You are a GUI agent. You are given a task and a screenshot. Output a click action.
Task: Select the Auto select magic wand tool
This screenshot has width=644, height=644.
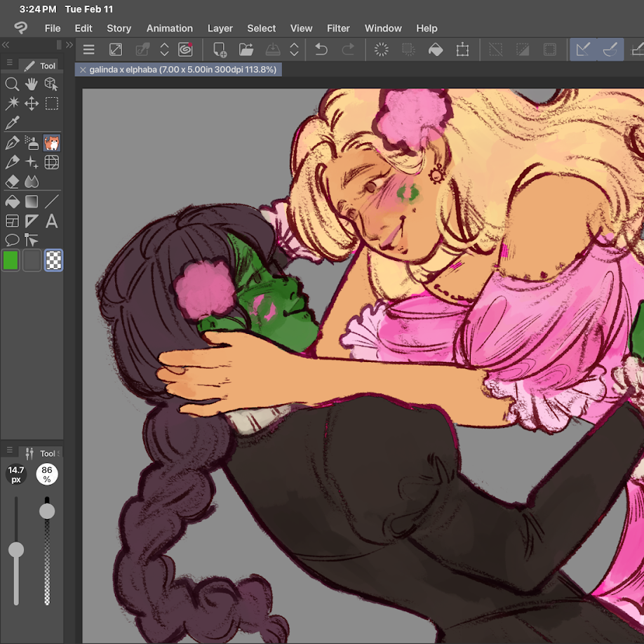coord(12,104)
